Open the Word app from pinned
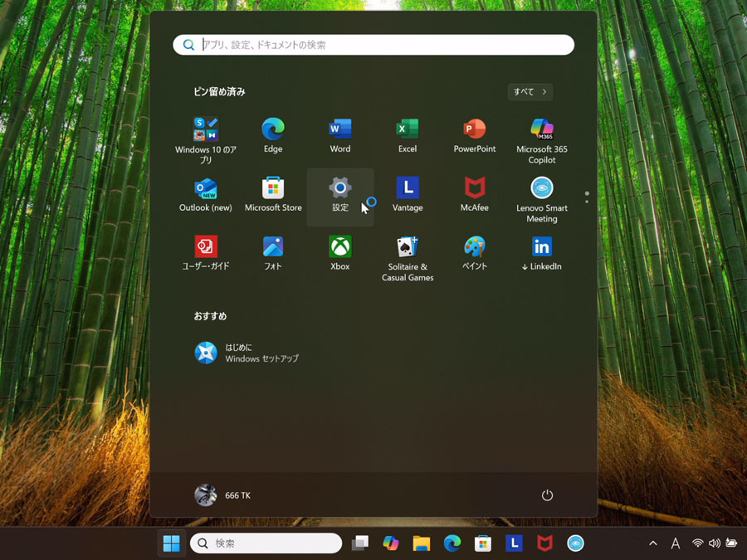The height and width of the screenshot is (560, 747). point(340,137)
